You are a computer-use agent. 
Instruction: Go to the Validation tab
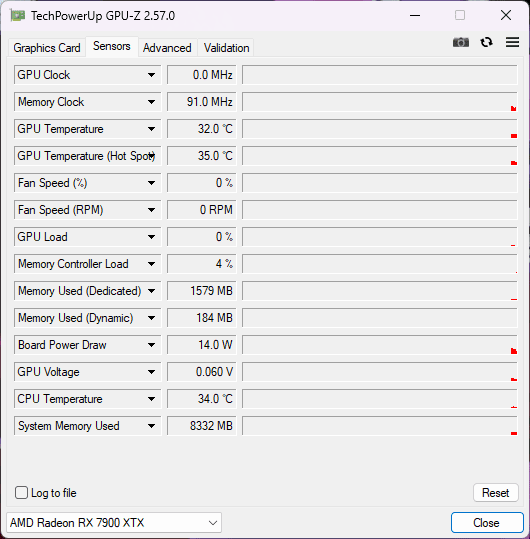pos(227,48)
